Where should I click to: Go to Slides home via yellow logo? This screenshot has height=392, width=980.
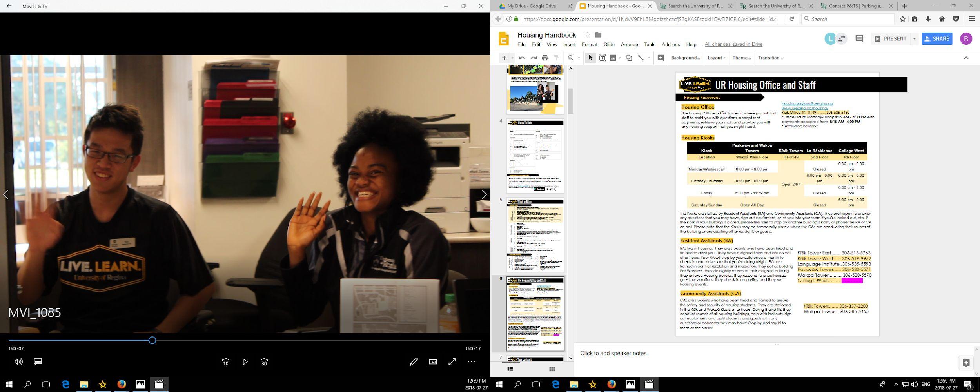click(504, 39)
